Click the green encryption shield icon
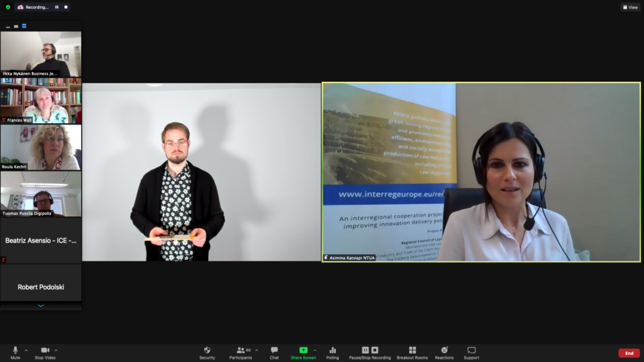Image resolution: width=644 pixels, height=362 pixels. point(8,7)
